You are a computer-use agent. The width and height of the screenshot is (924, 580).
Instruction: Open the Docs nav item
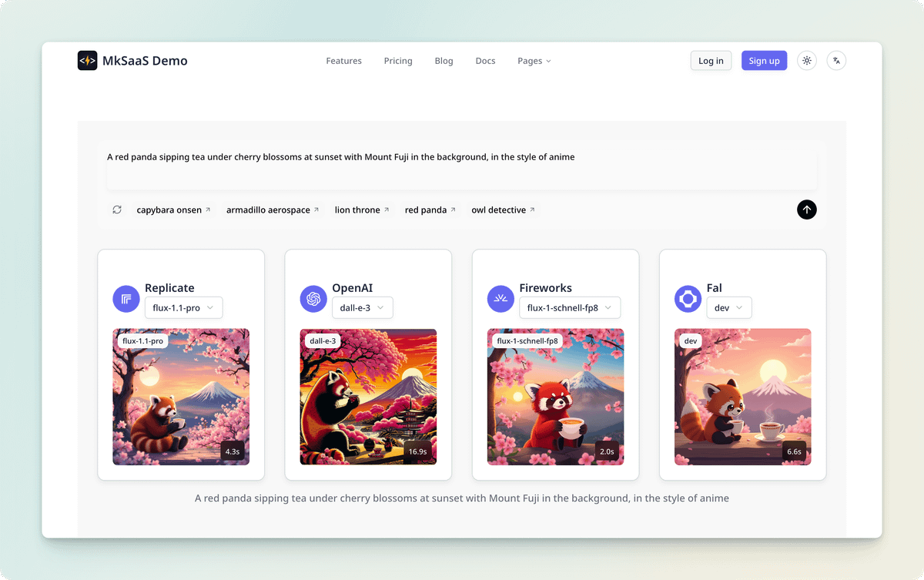[x=485, y=61]
